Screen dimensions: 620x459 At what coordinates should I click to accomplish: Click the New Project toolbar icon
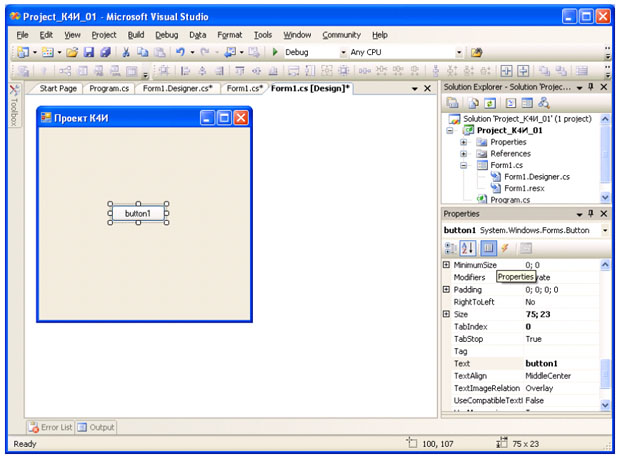tap(23, 52)
